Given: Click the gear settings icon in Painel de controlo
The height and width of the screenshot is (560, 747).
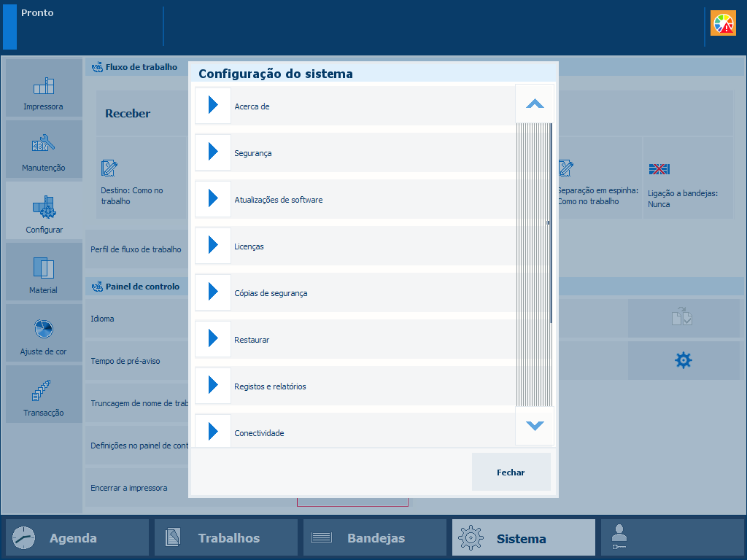Looking at the screenshot, I should pyautogui.click(x=683, y=360).
